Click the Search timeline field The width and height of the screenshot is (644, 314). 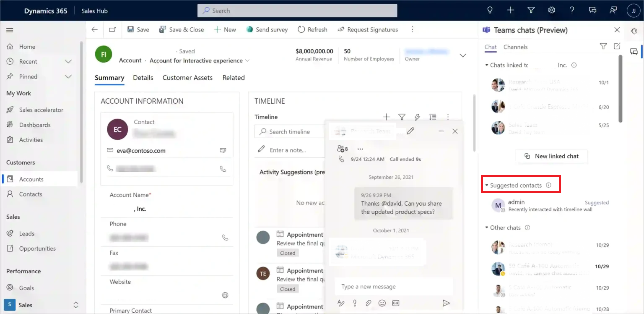[290, 131]
